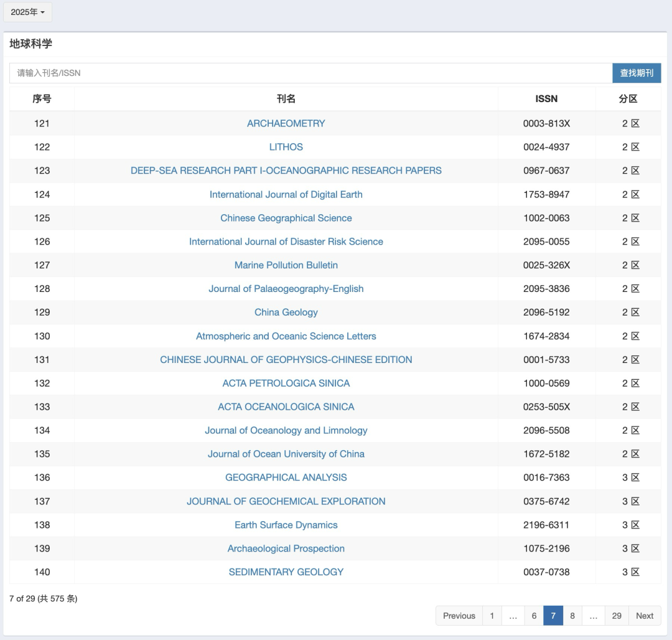Go to pagination page 8
Screen dimensions: 672x640
572,616
